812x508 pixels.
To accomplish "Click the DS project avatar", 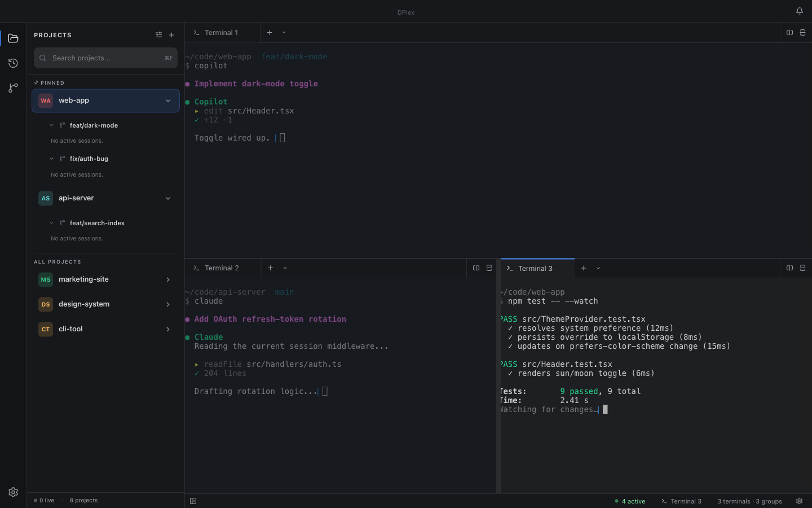I will pyautogui.click(x=46, y=304).
